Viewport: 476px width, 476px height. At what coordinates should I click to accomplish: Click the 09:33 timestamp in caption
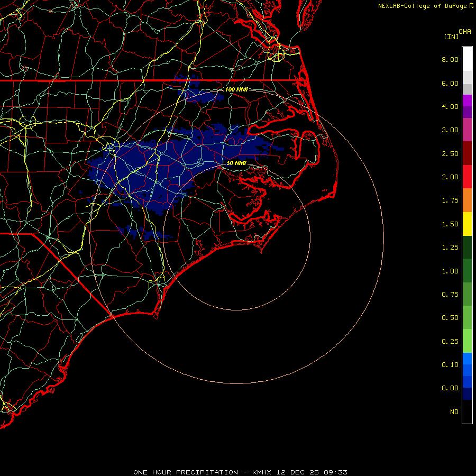[x=335, y=472]
